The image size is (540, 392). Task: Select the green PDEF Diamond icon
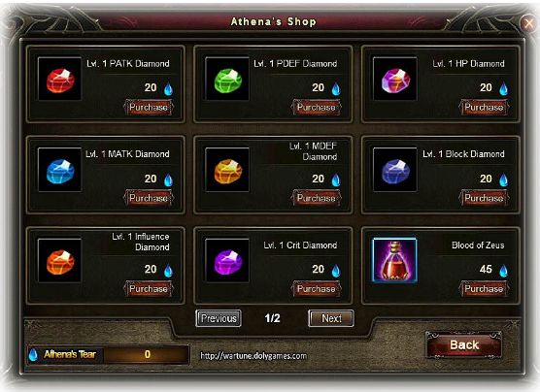[227, 79]
